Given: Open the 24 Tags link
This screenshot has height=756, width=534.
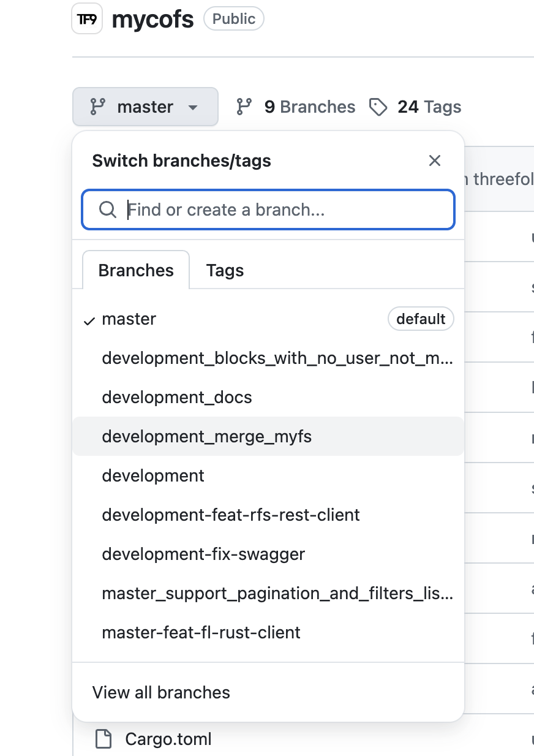Looking at the screenshot, I should [429, 107].
